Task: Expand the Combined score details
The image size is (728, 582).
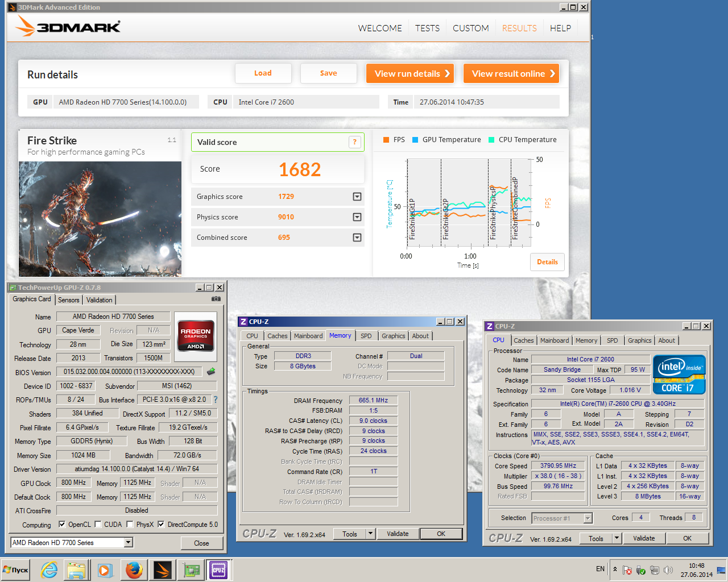Action: (357, 238)
